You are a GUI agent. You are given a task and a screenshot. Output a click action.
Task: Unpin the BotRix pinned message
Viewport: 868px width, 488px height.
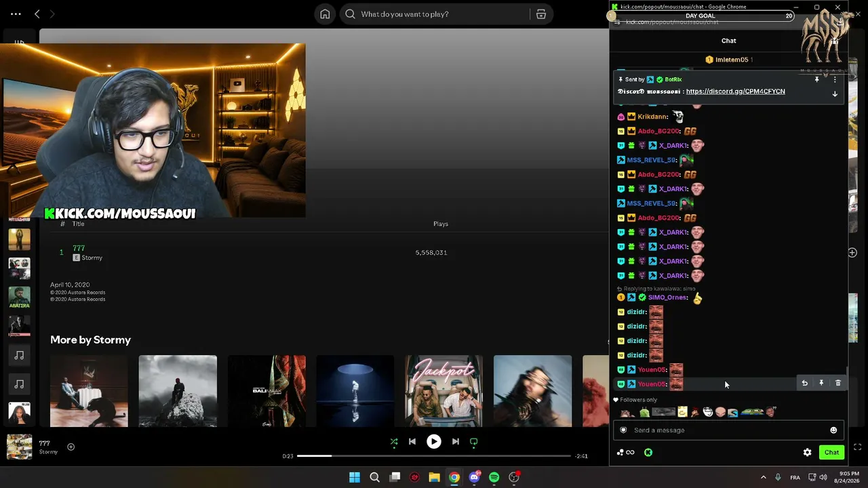pyautogui.click(x=816, y=80)
